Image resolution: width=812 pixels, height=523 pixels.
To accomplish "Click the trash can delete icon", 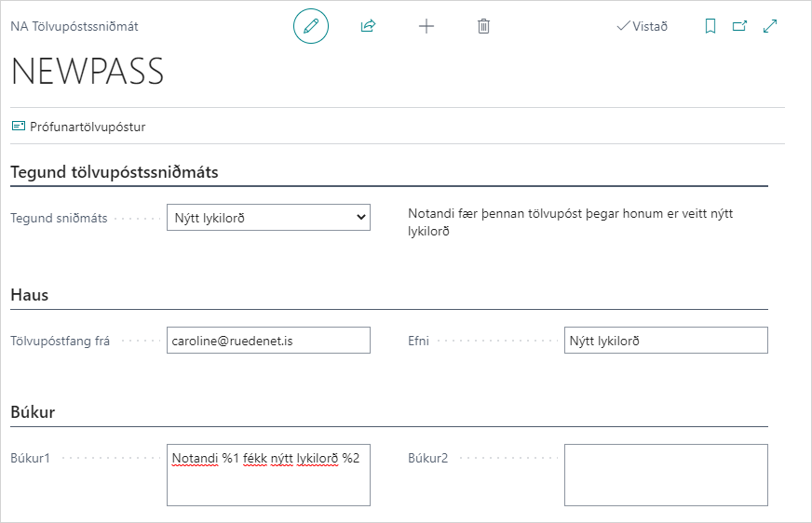I will point(483,26).
